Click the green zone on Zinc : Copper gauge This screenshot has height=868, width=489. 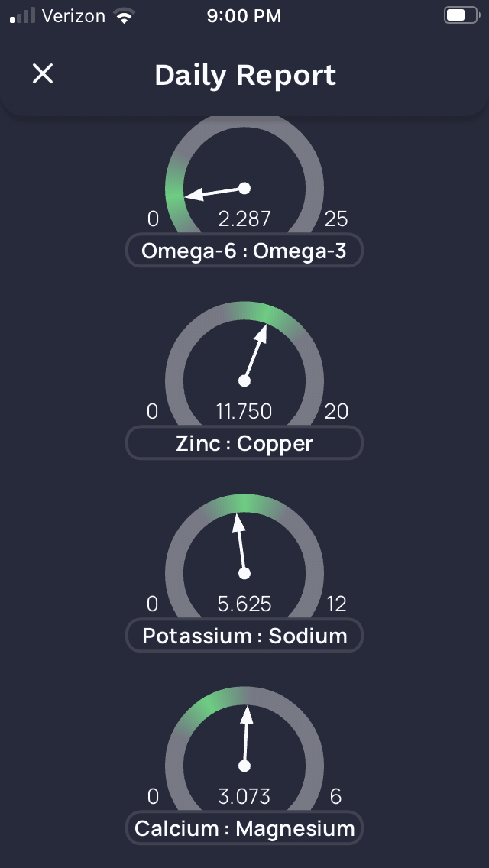click(x=266, y=315)
